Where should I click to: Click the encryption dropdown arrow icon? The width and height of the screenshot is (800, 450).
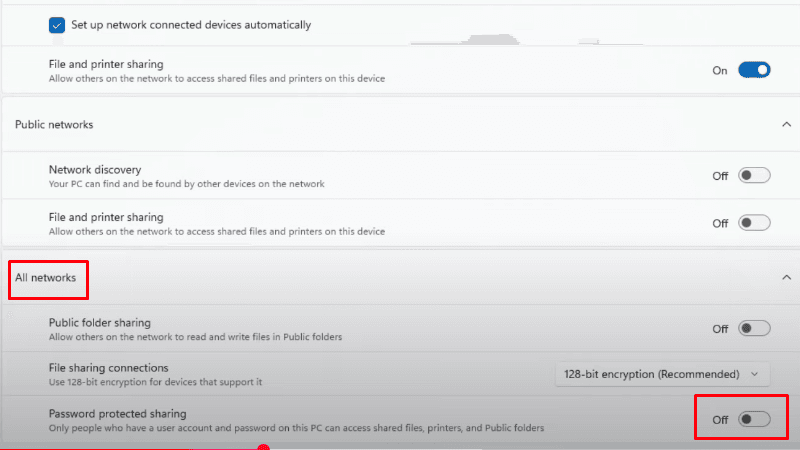click(755, 374)
